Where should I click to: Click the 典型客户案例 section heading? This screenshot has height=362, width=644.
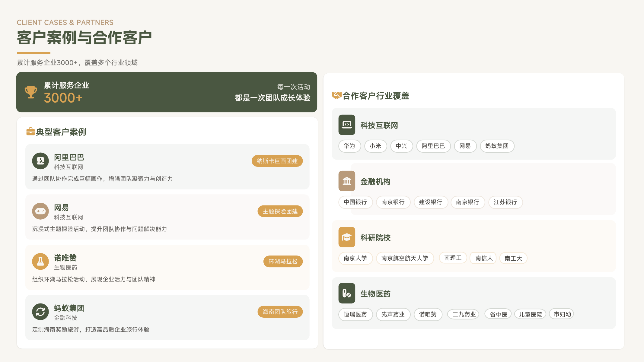click(61, 132)
